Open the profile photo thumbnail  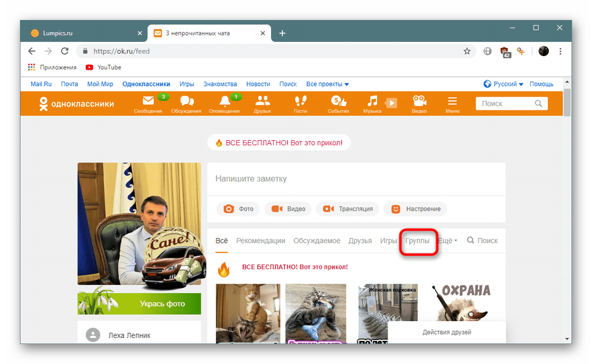[x=140, y=224]
